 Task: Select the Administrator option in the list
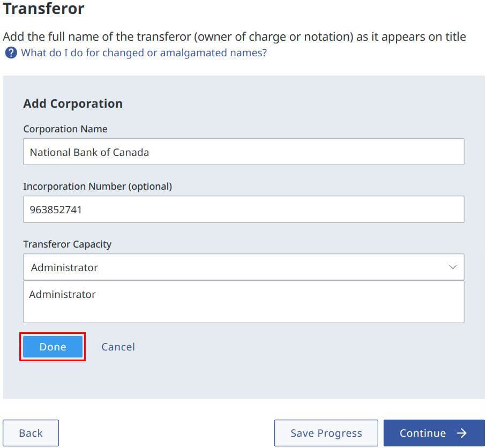62,294
